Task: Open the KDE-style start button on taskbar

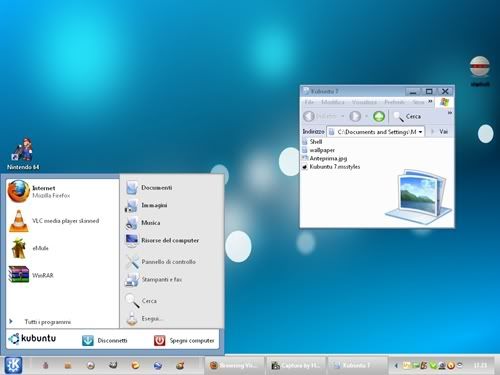Action: [x=13, y=365]
